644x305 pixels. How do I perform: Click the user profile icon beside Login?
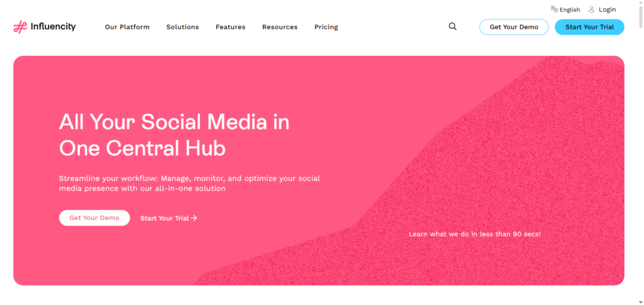point(592,9)
